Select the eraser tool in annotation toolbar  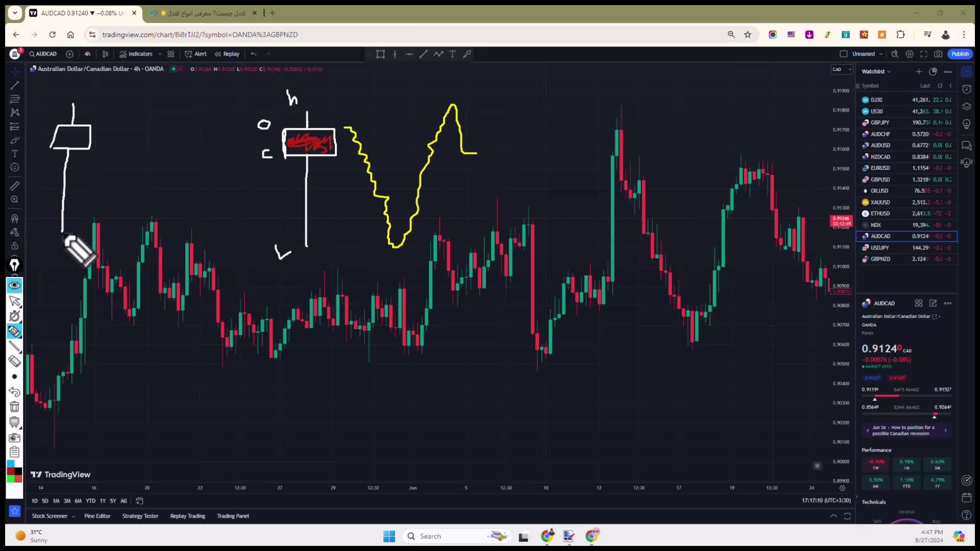(x=14, y=361)
